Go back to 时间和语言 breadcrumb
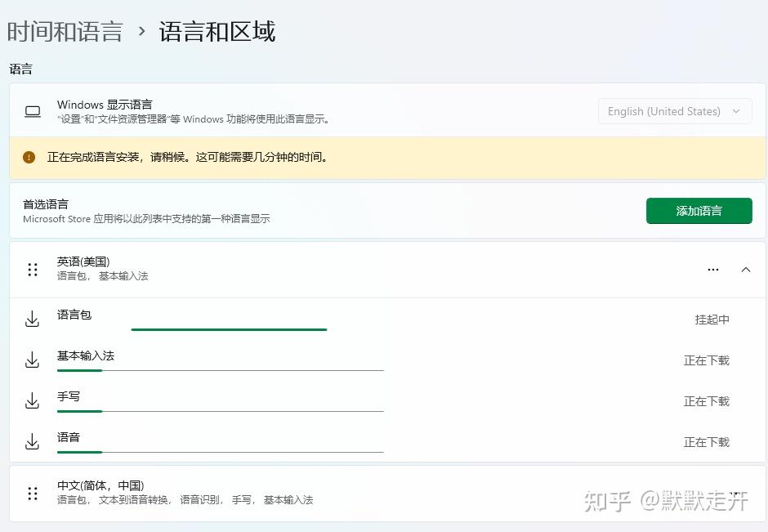This screenshot has width=768, height=532. tap(65, 32)
